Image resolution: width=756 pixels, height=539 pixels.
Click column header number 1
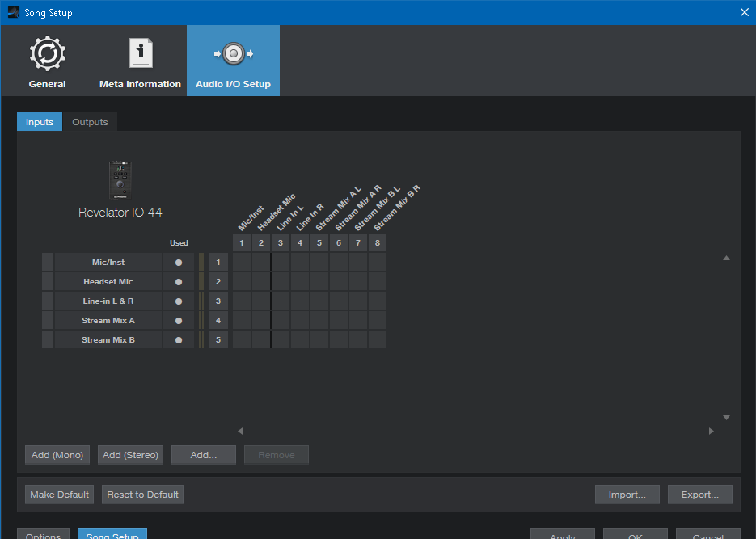(242, 242)
